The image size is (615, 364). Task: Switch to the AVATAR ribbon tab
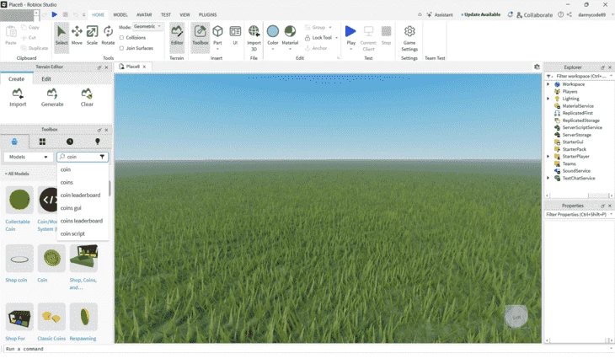pos(144,15)
